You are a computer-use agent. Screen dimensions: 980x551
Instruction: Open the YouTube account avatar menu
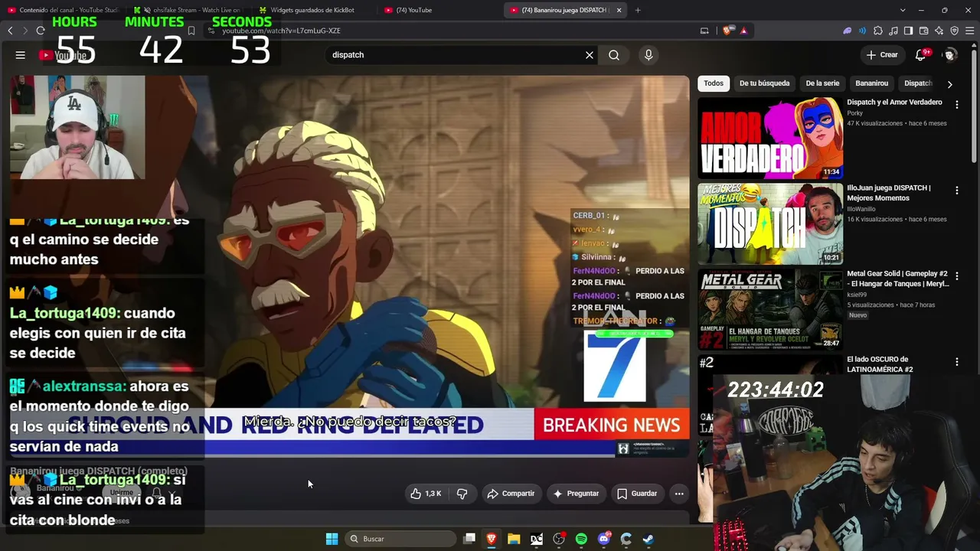point(950,55)
